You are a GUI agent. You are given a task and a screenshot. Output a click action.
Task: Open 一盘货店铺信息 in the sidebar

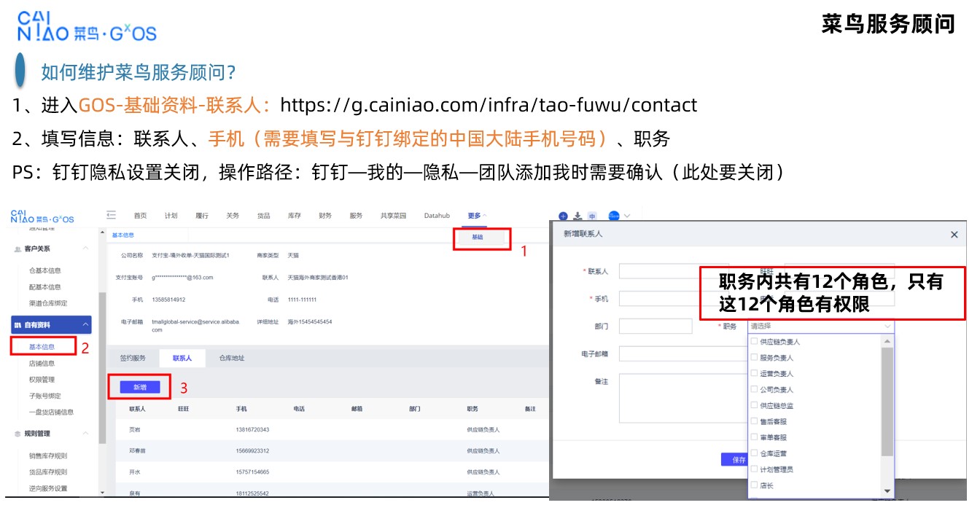click(x=51, y=413)
